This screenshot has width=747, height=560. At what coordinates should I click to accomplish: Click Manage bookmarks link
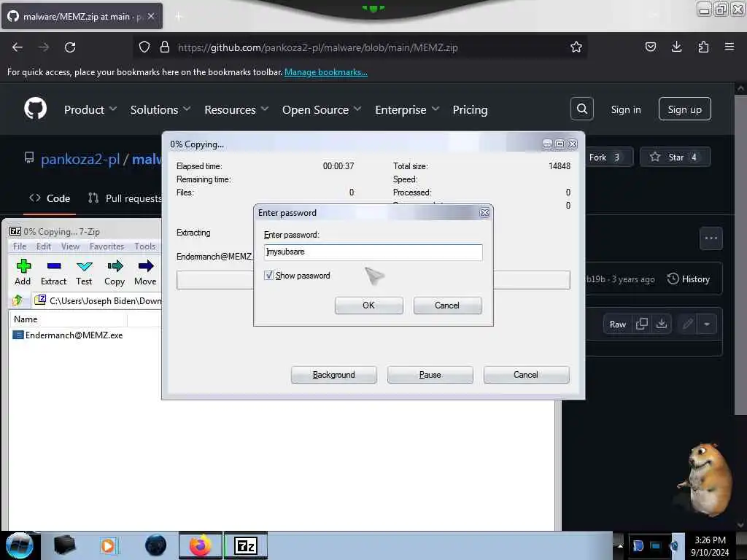(326, 72)
